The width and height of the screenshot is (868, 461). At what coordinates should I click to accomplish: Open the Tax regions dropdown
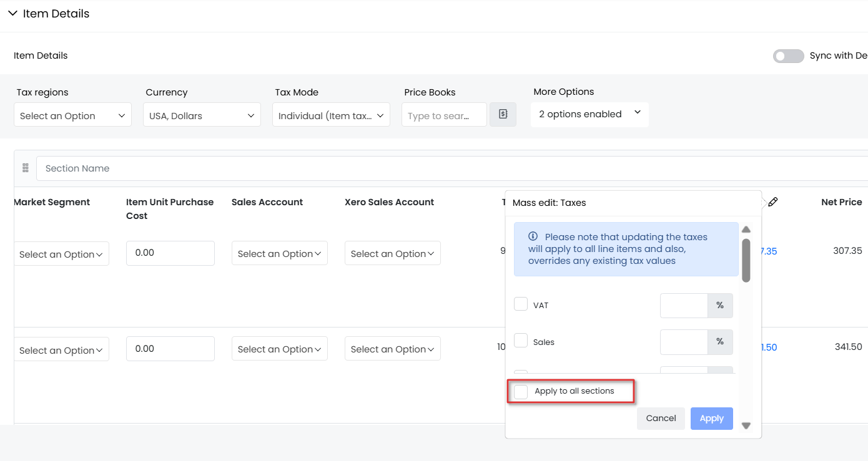tap(72, 115)
